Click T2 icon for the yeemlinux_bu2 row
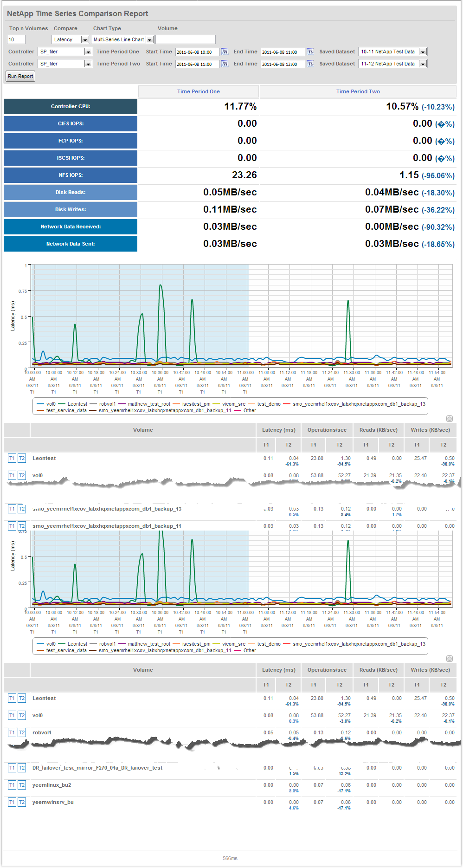This screenshot has height=868, width=463. coord(22,785)
